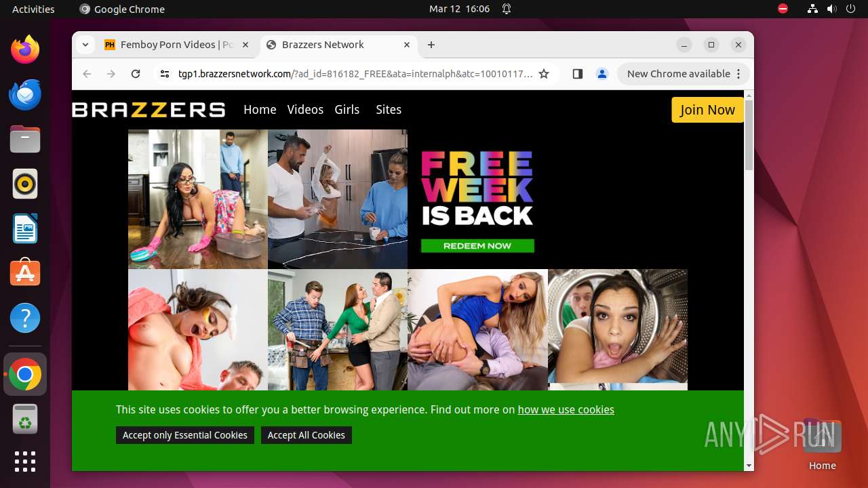This screenshot has width=868, height=488.
Task: Click the Free Week Is Back banner
Action: (x=477, y=200)
